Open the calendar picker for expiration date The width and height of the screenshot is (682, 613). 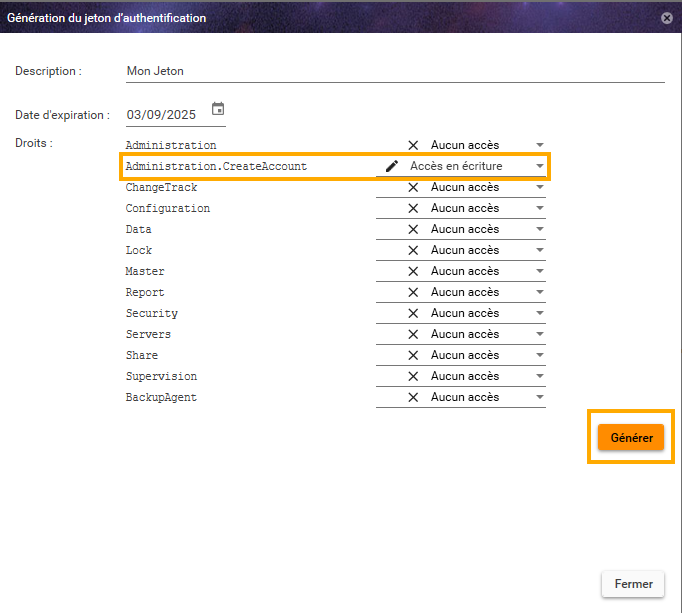coord(218,110)
